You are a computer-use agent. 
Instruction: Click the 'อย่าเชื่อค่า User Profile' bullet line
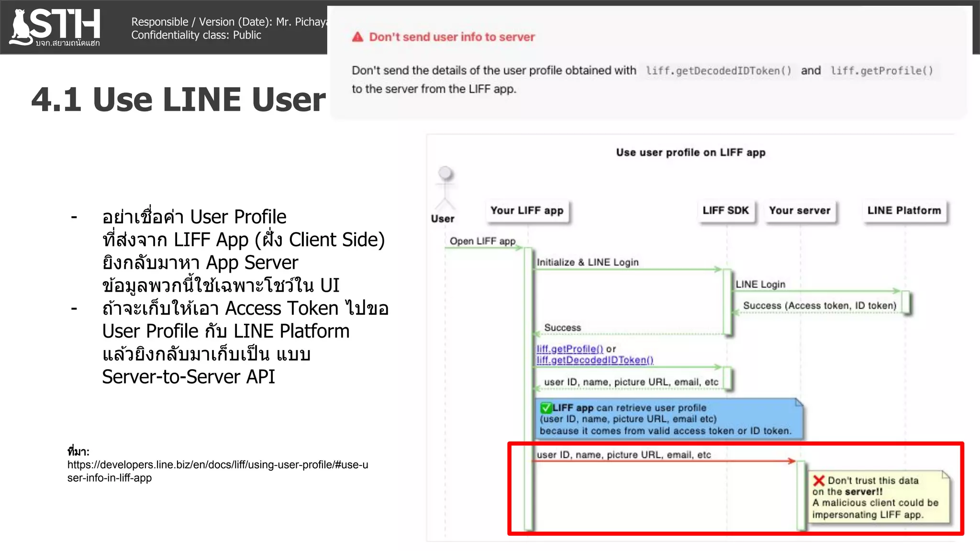194,217
